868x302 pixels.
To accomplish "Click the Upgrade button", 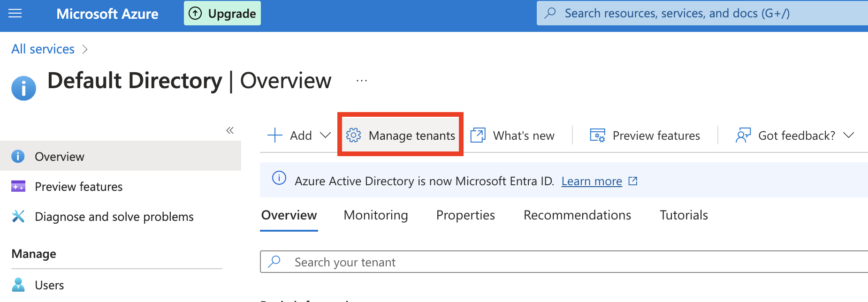I will [222, 14].
